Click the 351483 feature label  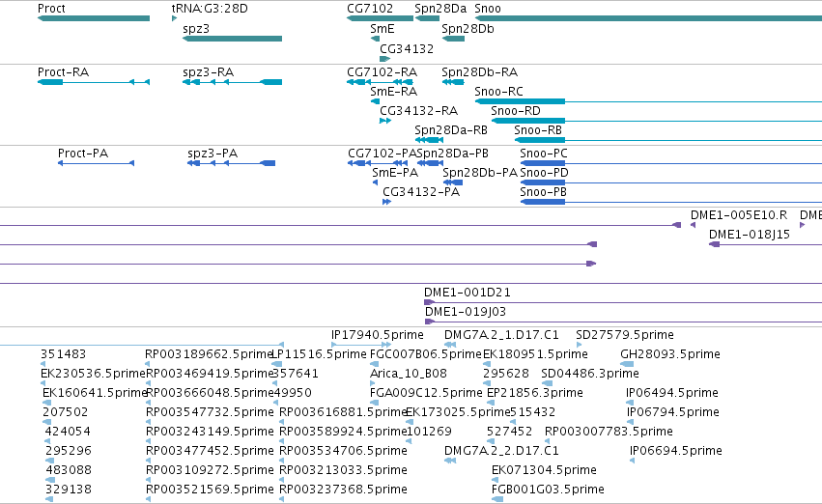click(63, 353)
